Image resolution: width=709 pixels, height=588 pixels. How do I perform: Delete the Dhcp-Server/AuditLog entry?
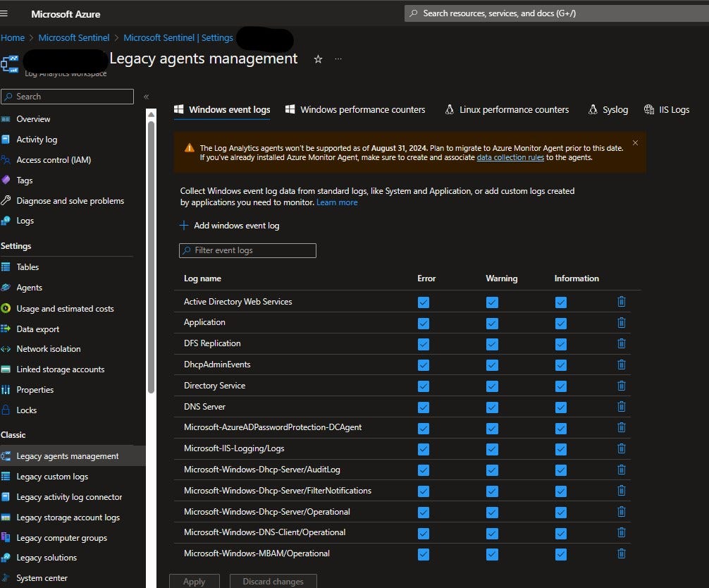(x=622, y=470)
